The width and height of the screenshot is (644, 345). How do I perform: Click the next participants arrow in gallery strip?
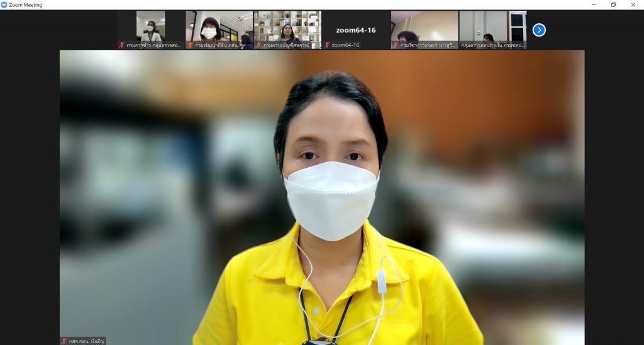[x=539, y=30]
